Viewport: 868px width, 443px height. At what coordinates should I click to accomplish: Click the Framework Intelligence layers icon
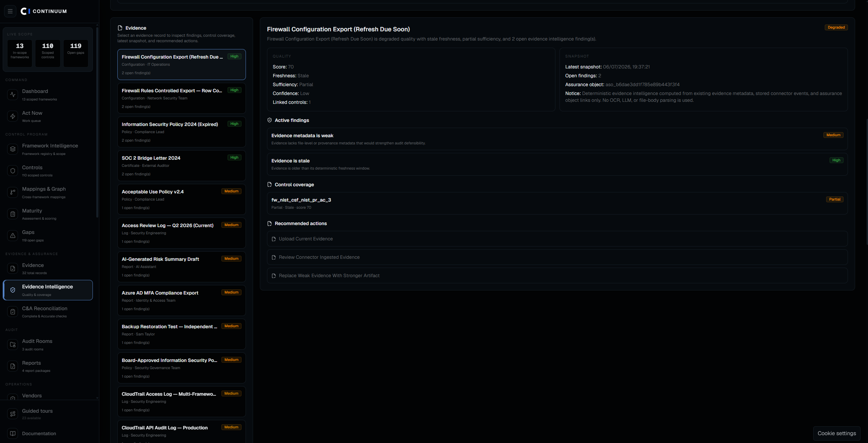tap(13, 149)
